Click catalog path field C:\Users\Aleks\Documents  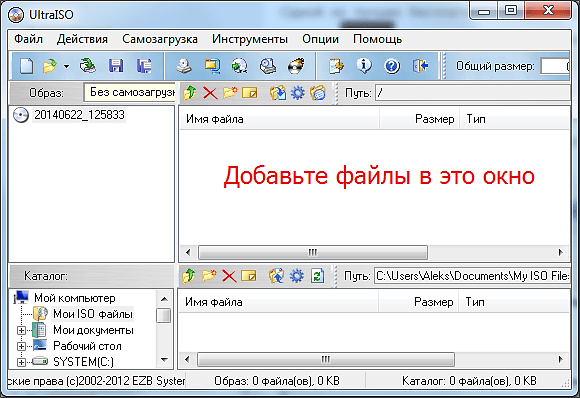coord(472,276)
